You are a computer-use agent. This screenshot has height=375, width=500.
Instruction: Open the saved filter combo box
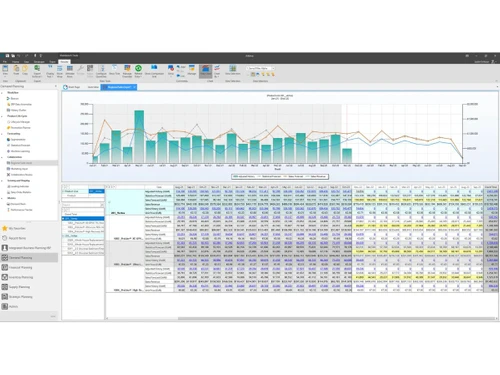(x=261, y=68)
